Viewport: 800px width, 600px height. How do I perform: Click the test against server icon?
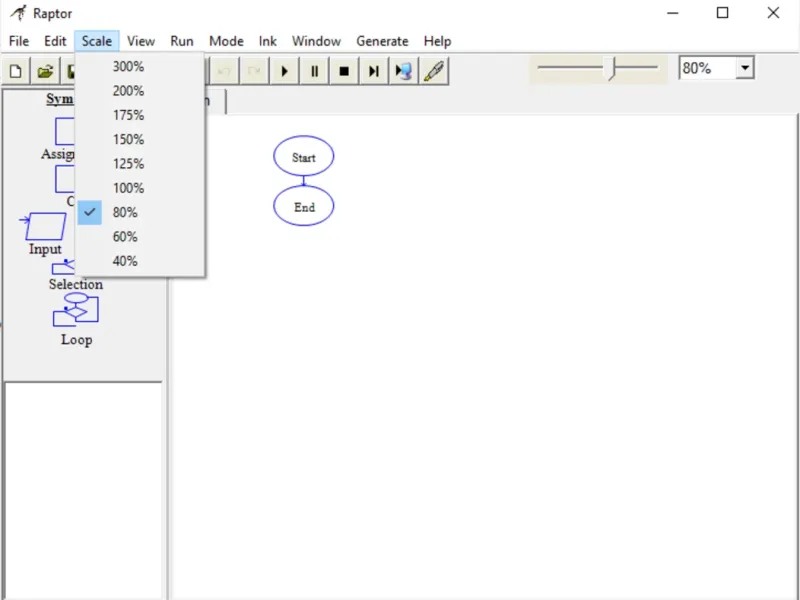pos(403,71)
